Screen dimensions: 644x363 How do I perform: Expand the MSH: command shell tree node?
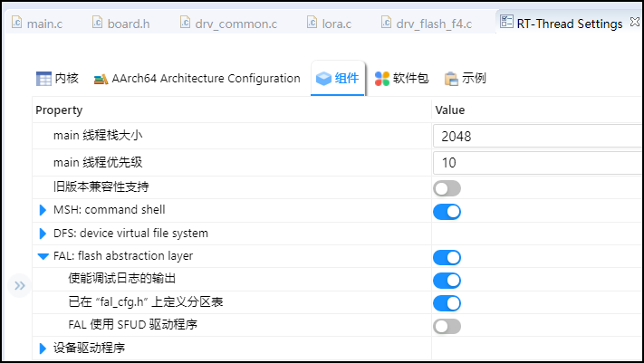[x=43, y=210]
